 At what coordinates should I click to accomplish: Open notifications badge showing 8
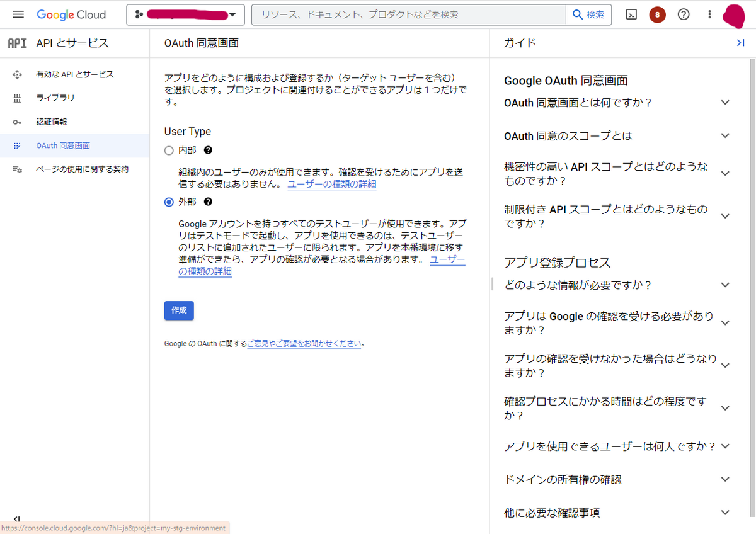tap(657, 14)
